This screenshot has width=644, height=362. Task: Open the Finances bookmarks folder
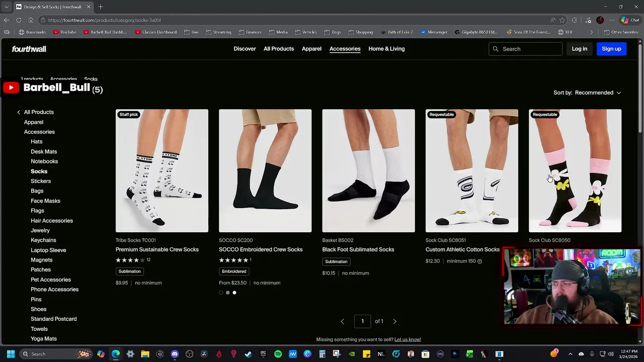tap(250, 32)
